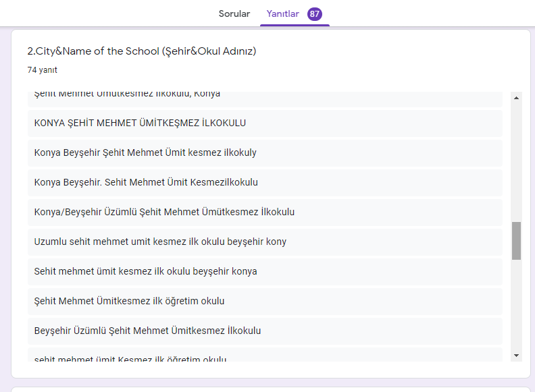
Task: Click the '74 yanıt' response count text
Action: point(42,69)
